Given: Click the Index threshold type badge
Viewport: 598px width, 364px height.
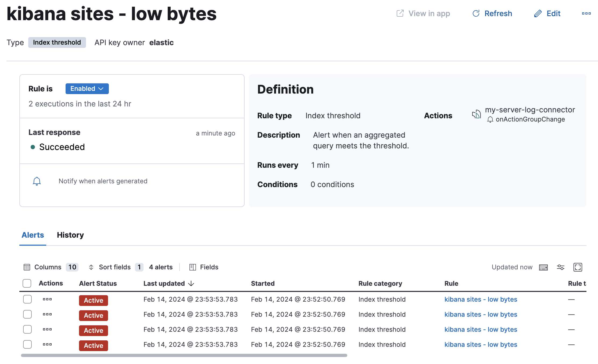Looking at the screenshot, I should [56, 42].
